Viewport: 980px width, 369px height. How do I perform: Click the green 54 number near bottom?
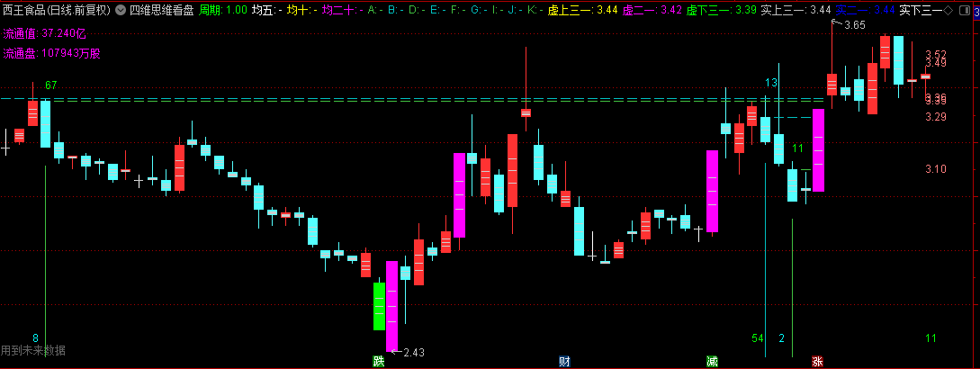tap(758, 338)
